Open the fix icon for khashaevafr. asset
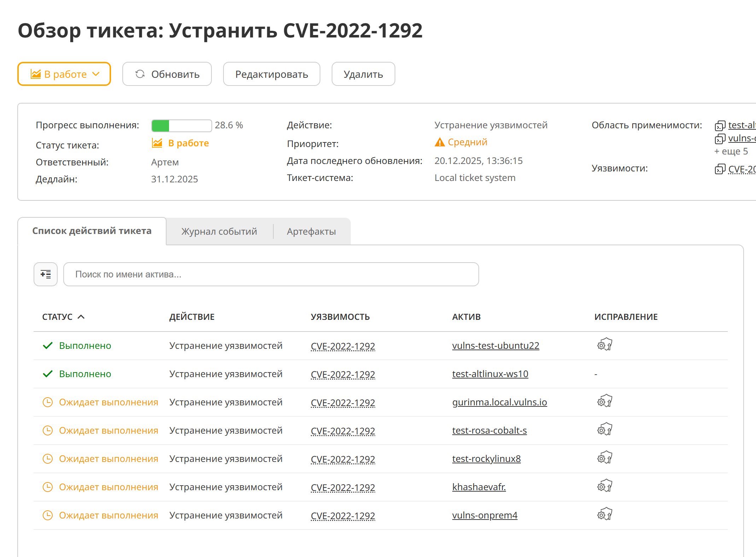This screenshot has height=557, width=756. 605,486
